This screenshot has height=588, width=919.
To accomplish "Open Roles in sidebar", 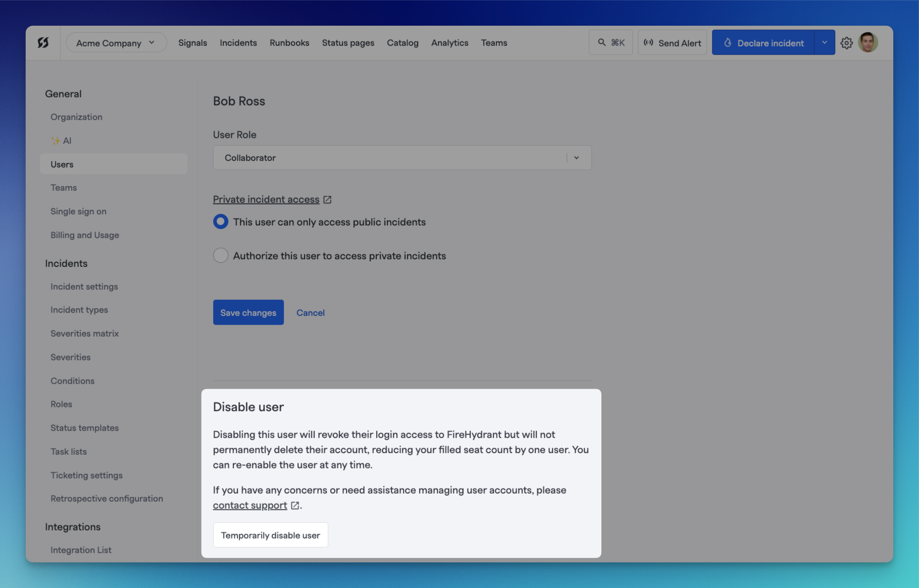I will (61, 404).
